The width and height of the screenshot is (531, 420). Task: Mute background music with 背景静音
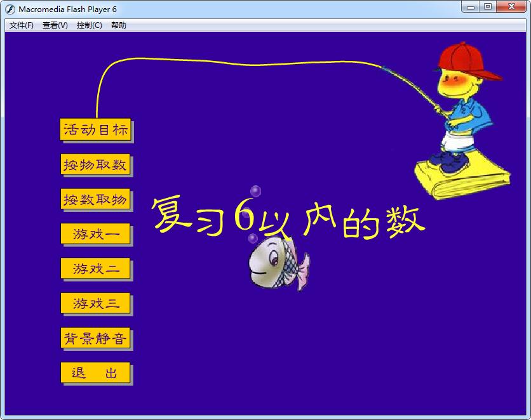(x=96, y=339)
